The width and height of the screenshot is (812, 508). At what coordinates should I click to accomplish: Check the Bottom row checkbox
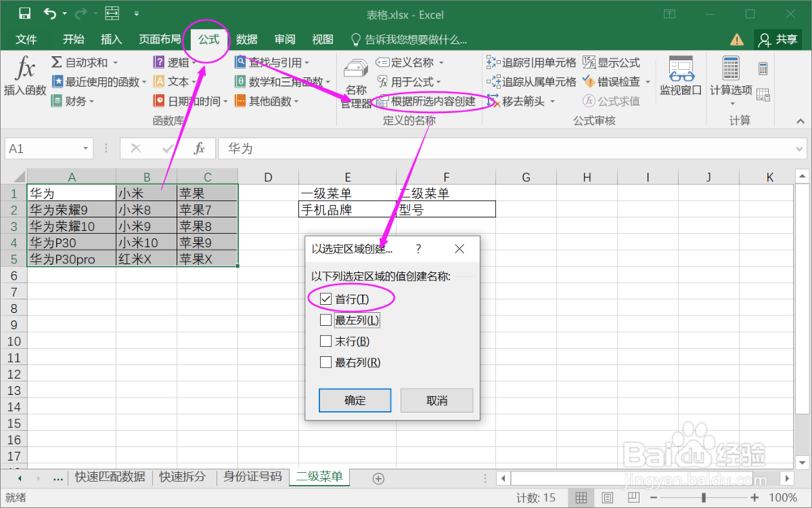point(326,341)
